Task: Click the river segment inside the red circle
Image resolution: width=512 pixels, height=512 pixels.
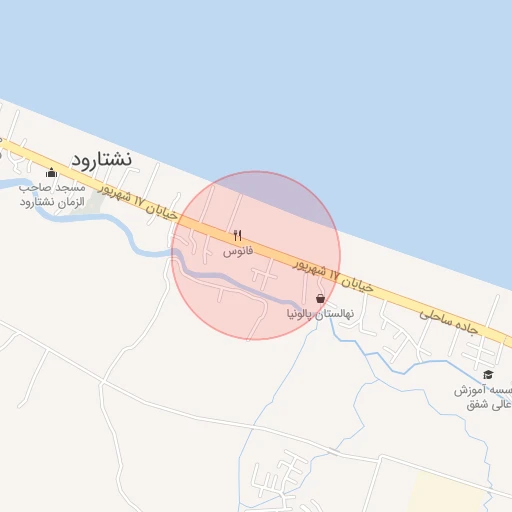Action: (233, 280)
